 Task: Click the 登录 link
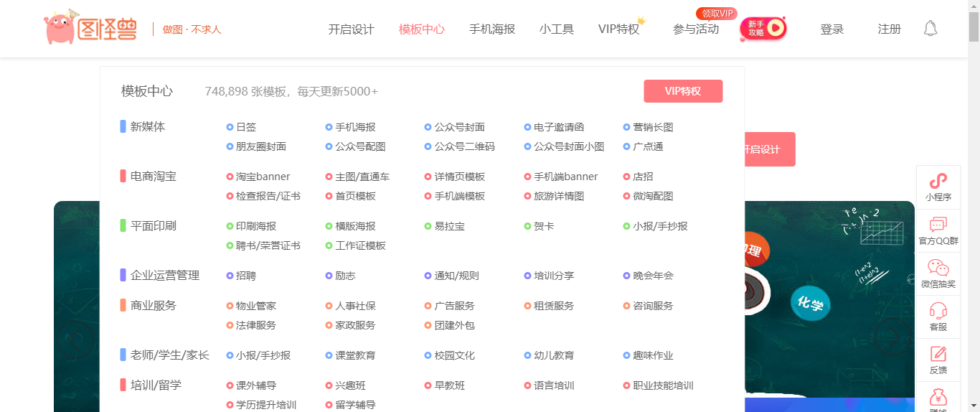point(832,29)
